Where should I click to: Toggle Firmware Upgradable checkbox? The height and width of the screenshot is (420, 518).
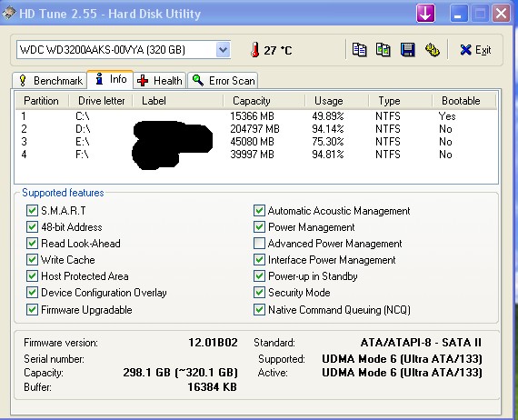point(32,310)
